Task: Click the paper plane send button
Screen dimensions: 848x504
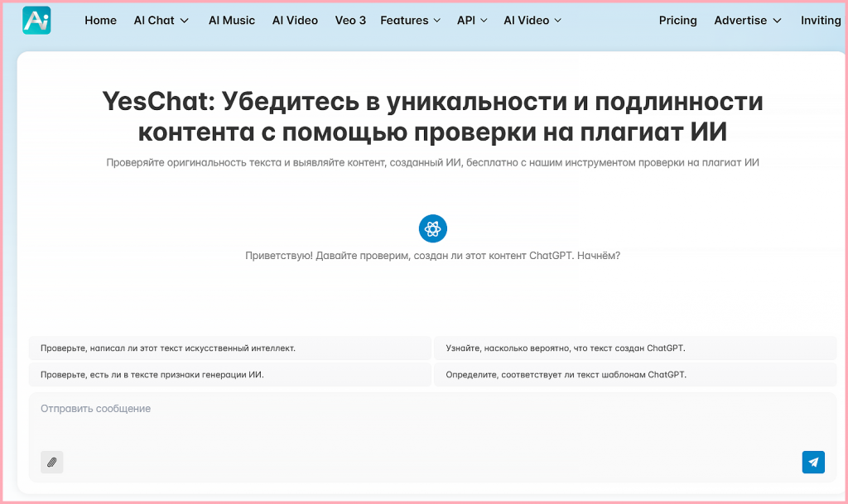Action: pyautogui.click(x=813, y=462)
